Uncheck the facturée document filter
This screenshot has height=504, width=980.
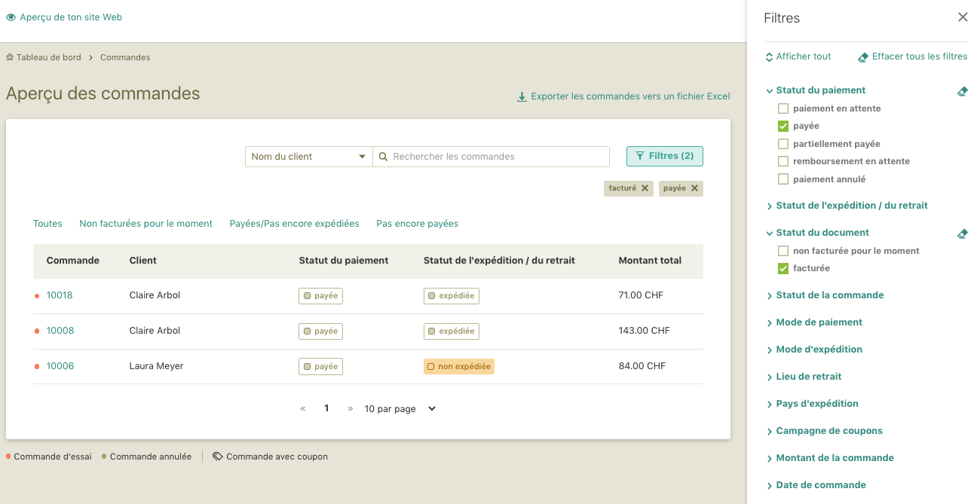point(783,268)
